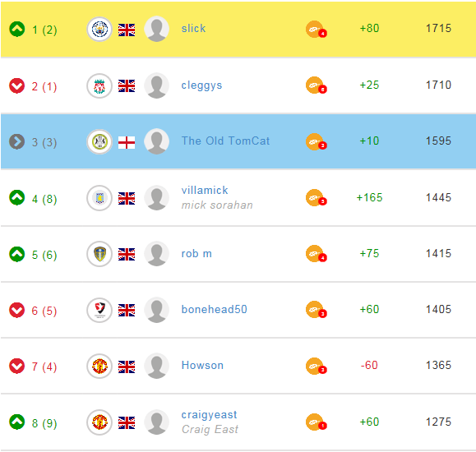Click the grey unchanged arrow for rank 3
The width and height of the screenshot is (476, 452).
[17, 141]
